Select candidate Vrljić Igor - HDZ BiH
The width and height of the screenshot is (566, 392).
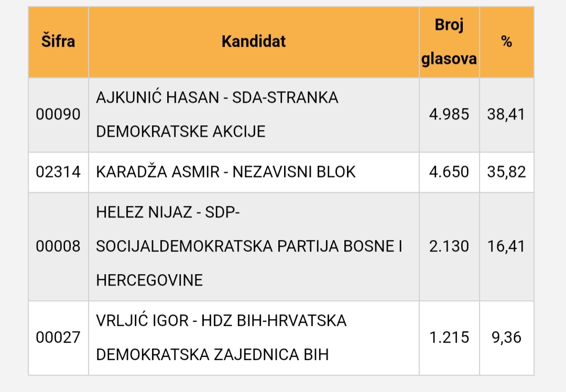221,337
